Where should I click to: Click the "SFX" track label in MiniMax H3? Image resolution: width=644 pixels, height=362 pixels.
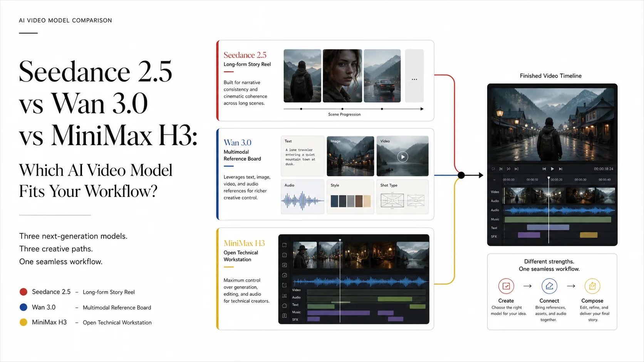(295, 320)
